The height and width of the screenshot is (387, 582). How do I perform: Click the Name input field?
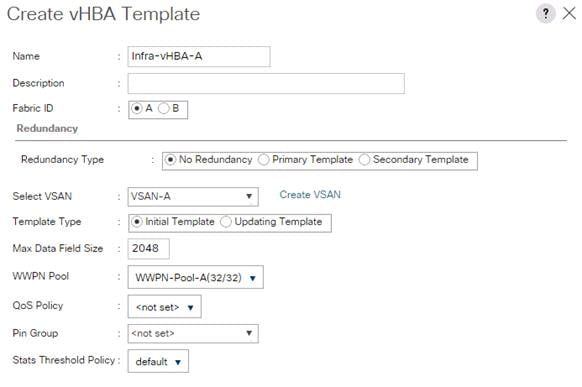[x=199, y=56]
